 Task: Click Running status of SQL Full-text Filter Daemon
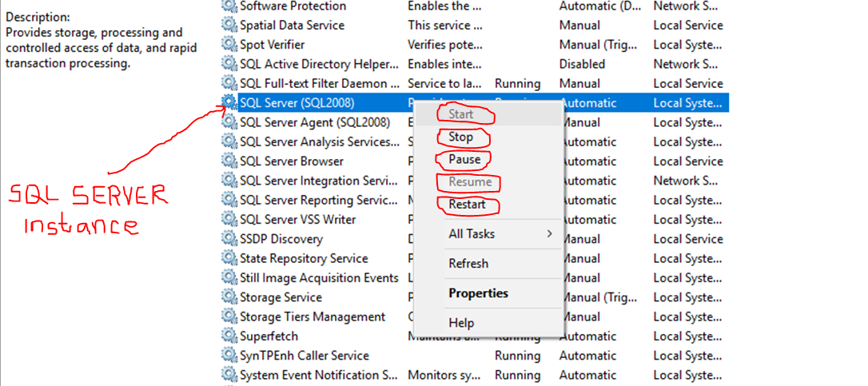coord(518,84)
